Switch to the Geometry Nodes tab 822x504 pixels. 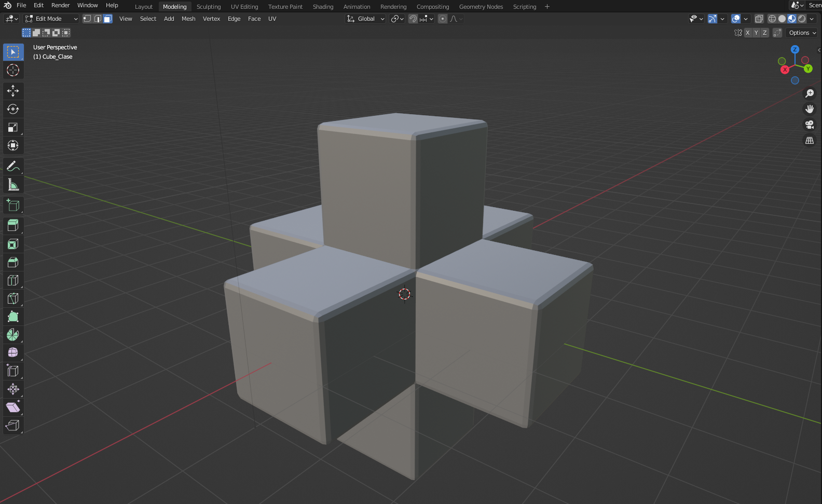point(481,7)
